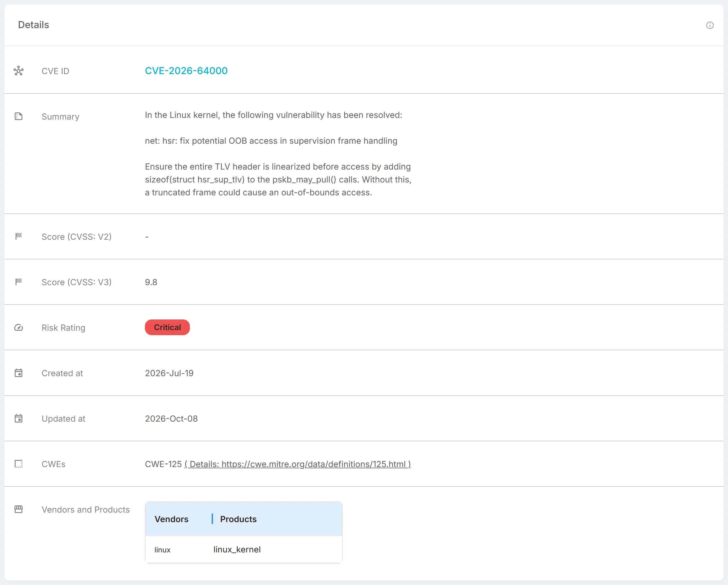Click the Products column header
The width and height of the screenshot is (728, 585).
click(238, 519)
